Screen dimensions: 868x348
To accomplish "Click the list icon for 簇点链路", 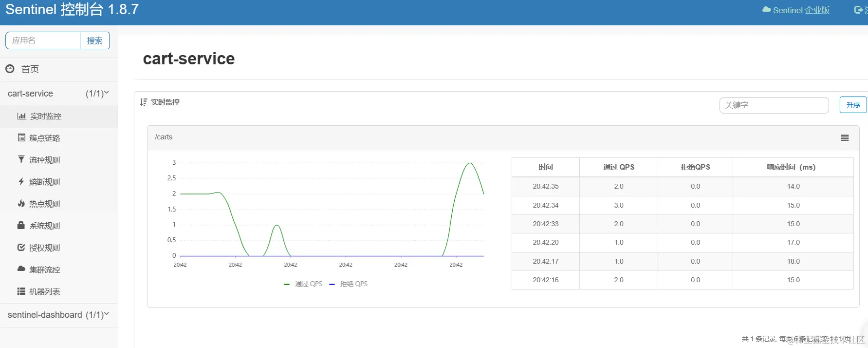I will pyautogui.click(x=21, y=138).
